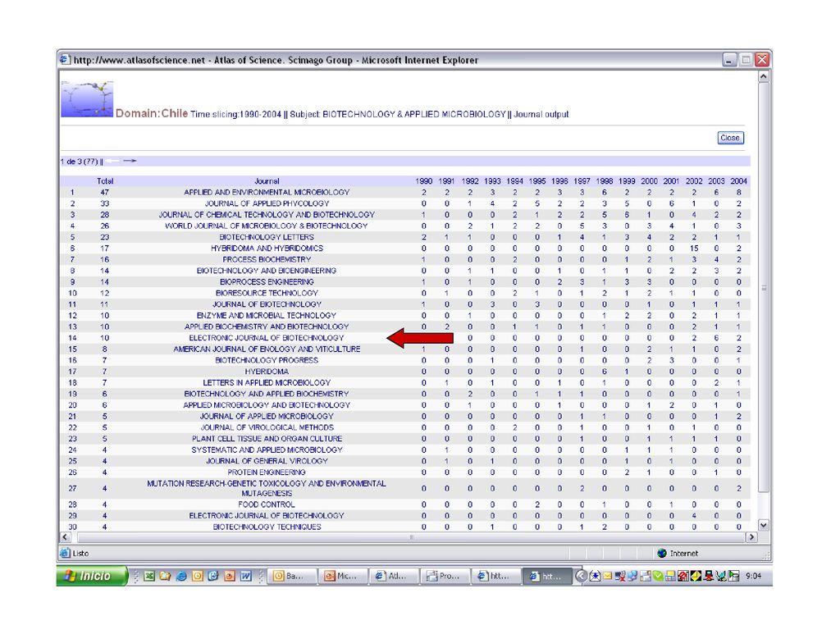Click the Atlas of Science map thumbnail

[x=87, y=99]
